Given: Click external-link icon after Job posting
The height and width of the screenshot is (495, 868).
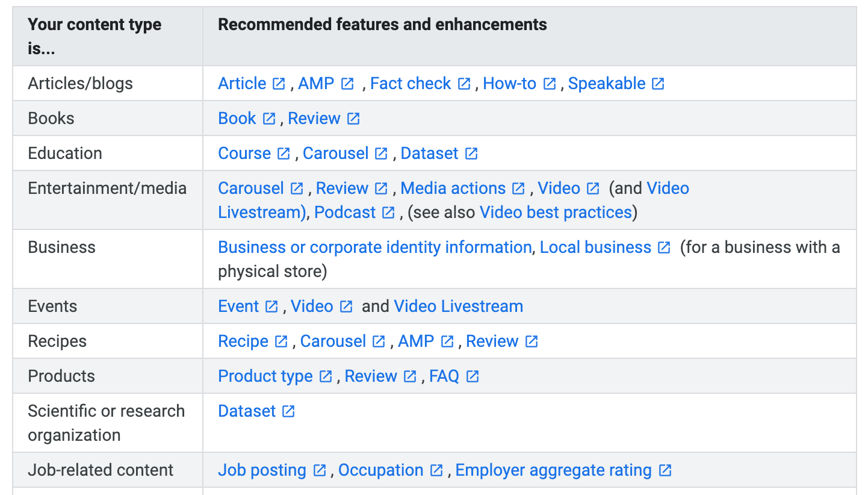Looking at the screenshot, I should click(320, 470).
